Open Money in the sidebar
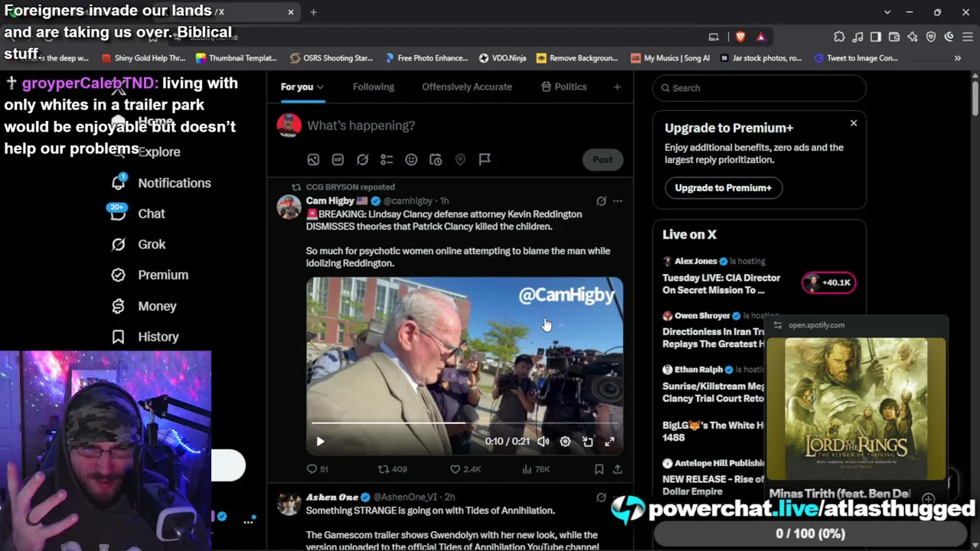 click(x=143, y=306)
